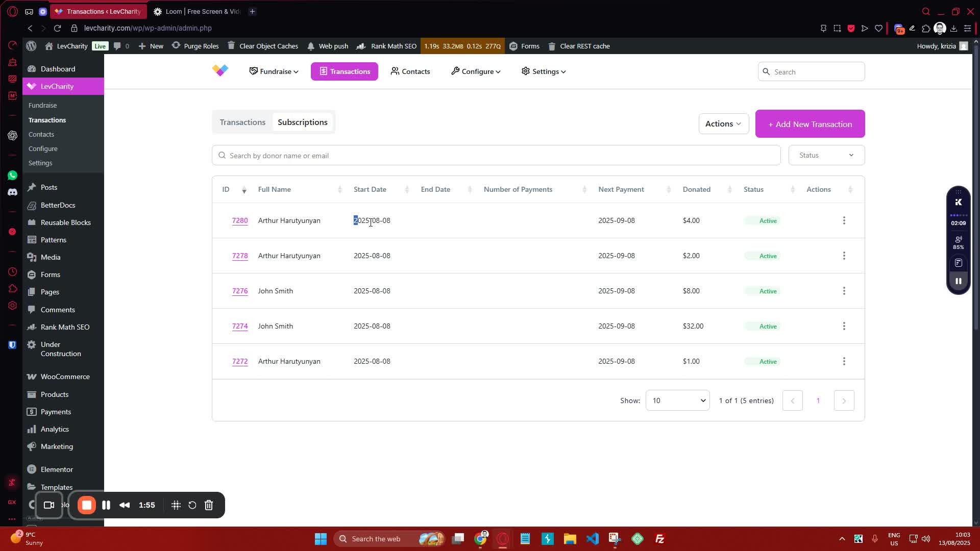Open the Contacts menu item

tap(410, 71)
